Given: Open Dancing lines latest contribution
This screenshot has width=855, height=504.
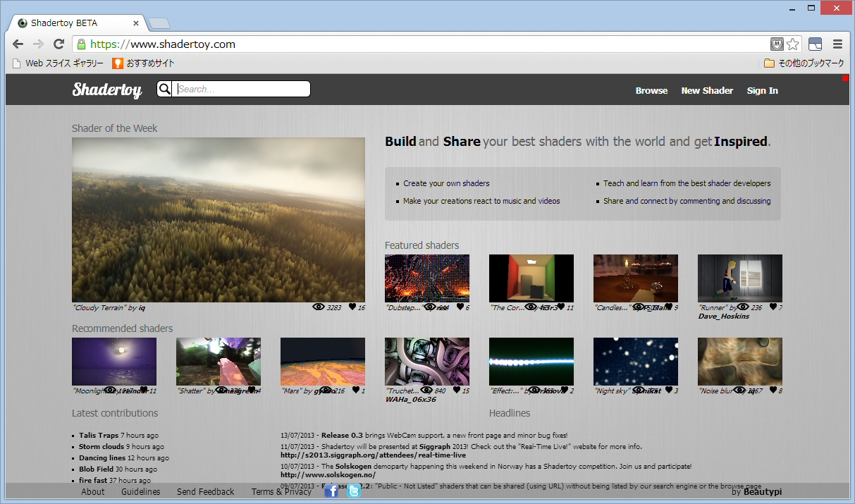Looking at the screenshot, I should click(x=102, y=458).
